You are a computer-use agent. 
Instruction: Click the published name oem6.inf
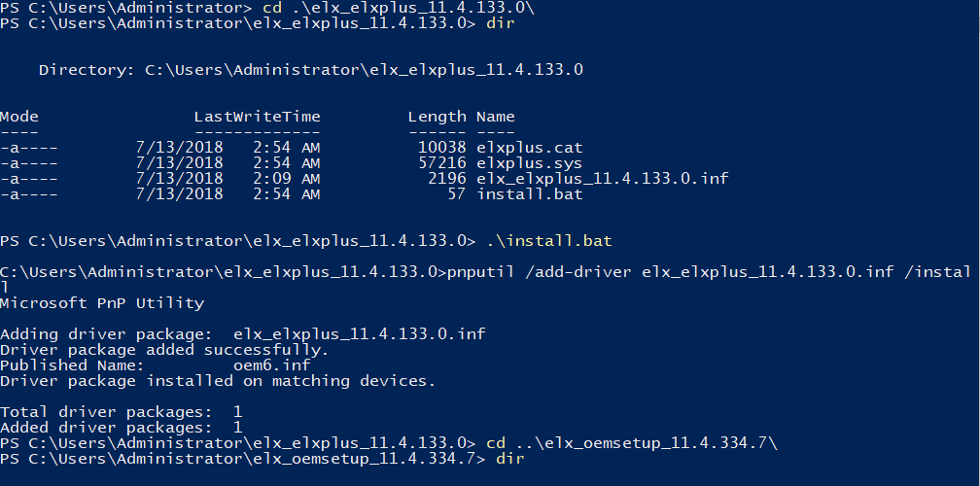point(271,365)
